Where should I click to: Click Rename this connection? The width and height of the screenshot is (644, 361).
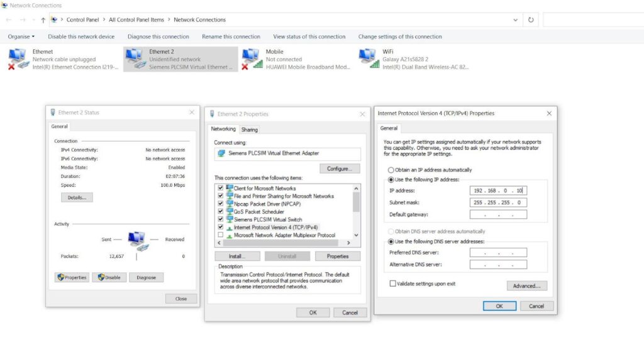point(231,36)
